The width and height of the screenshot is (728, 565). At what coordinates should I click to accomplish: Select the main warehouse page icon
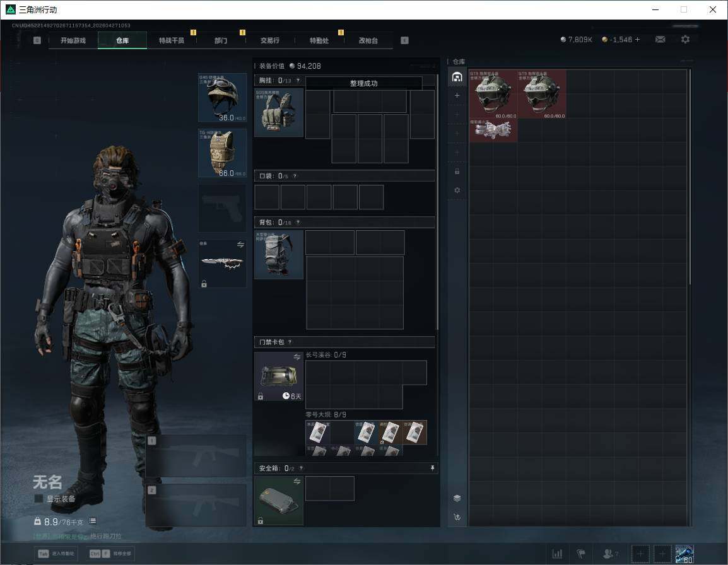[x=457, y=77]
